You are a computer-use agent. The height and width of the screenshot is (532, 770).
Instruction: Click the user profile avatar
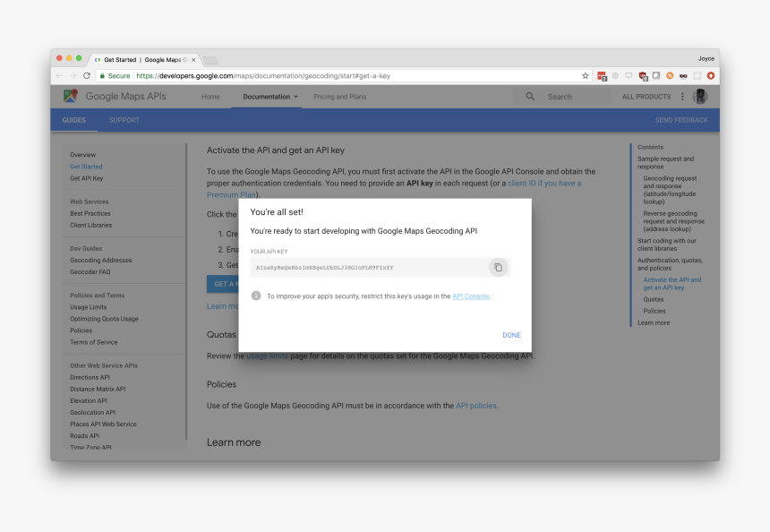(x=700, y=97)
